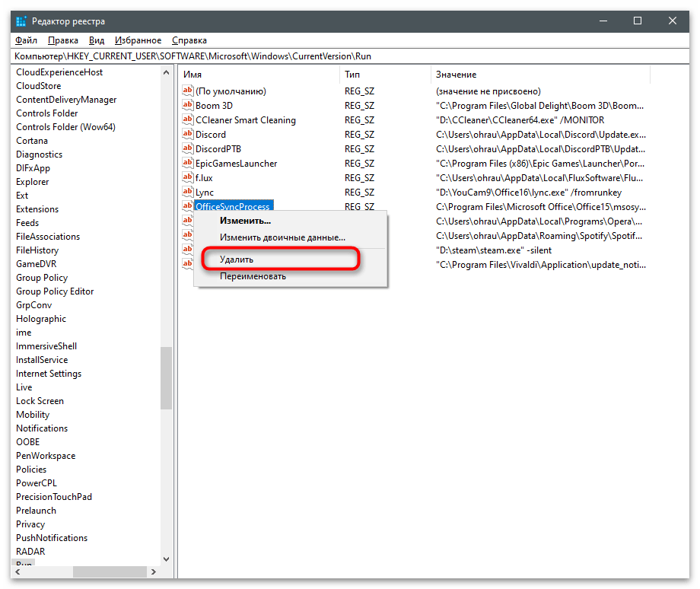The image size is (700, 589).
Task: Click the string icon next to Boom 3D
Action: coord(188,106)
